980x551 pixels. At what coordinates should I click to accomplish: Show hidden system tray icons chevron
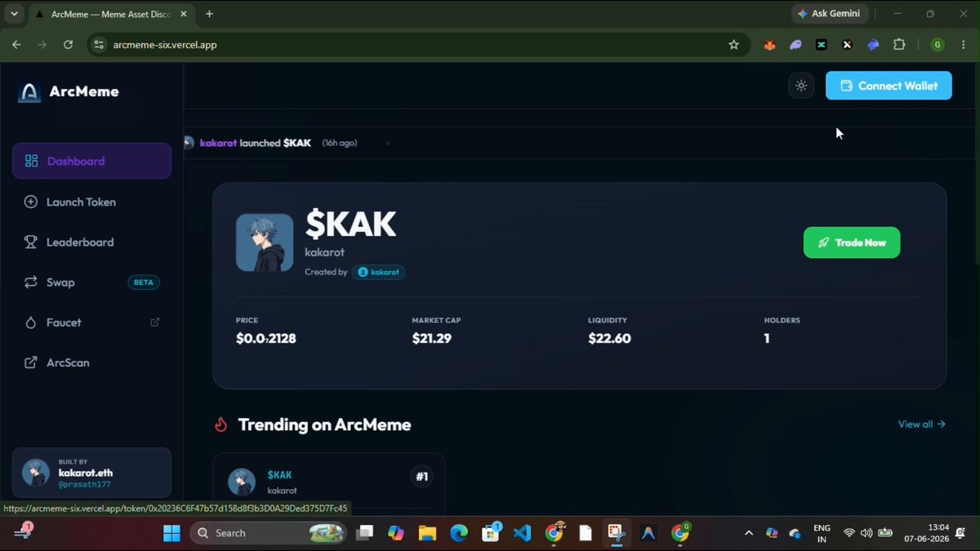[748, 533]
